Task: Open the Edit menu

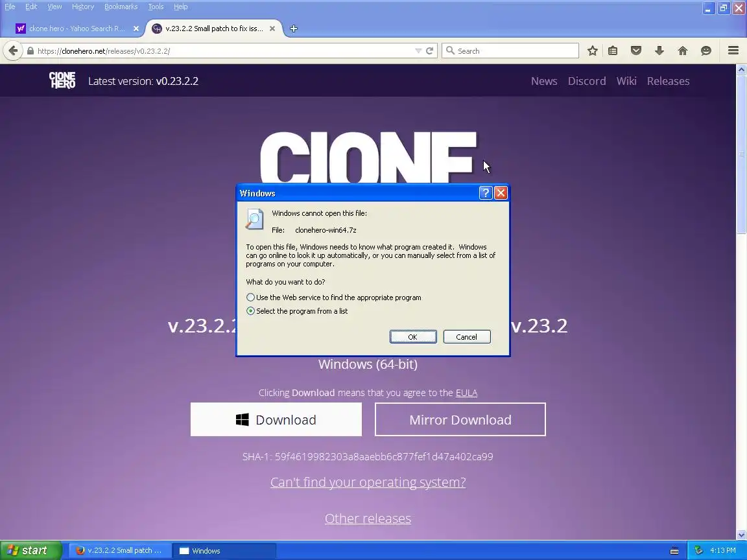Action: click(31, 6)
